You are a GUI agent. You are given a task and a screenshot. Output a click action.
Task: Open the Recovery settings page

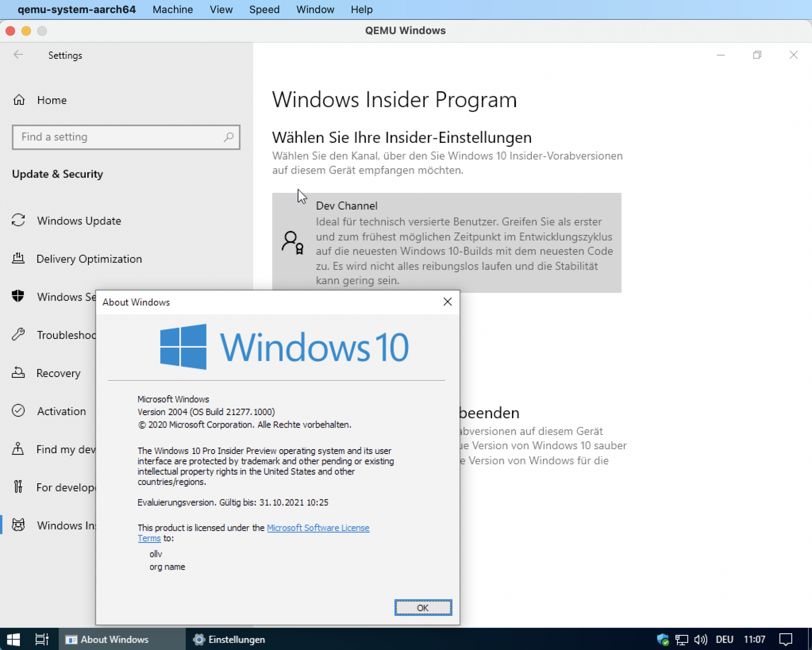click(58, 373)
